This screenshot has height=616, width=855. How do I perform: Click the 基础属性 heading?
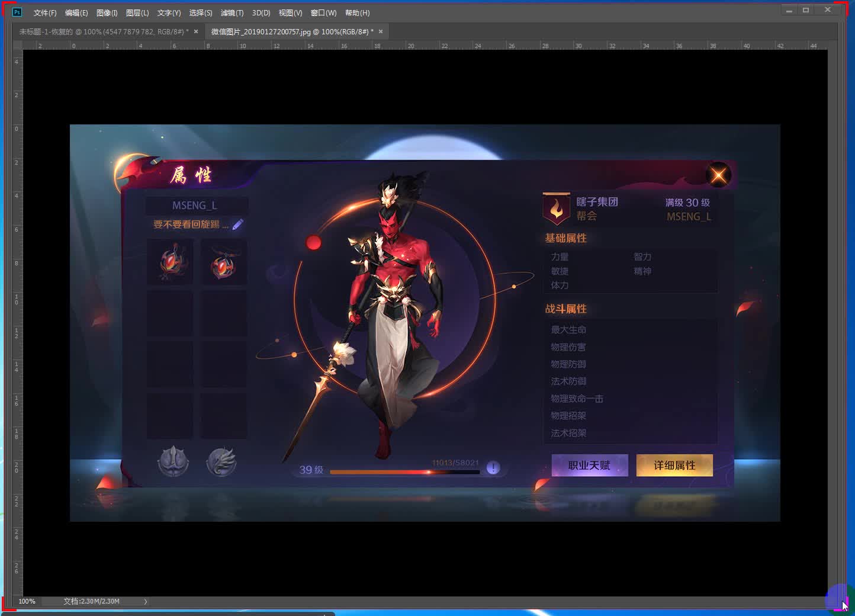click(x=566, y=238)
